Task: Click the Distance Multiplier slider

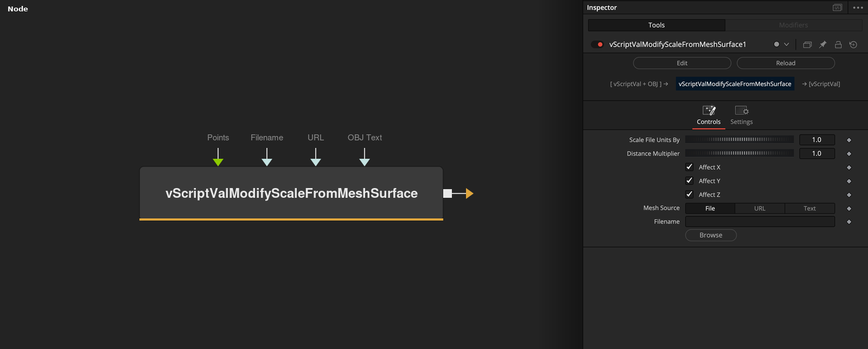Action: click(739, 153)
